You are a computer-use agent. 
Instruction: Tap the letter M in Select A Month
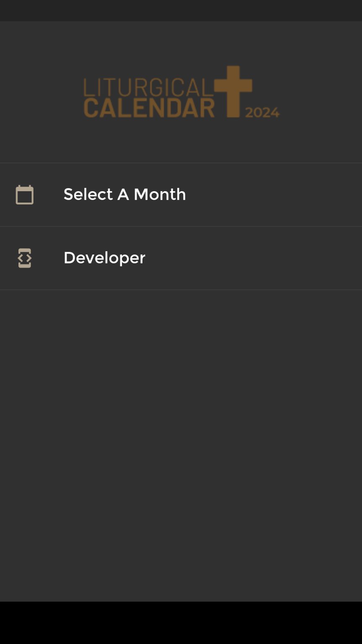pos(141,195)
